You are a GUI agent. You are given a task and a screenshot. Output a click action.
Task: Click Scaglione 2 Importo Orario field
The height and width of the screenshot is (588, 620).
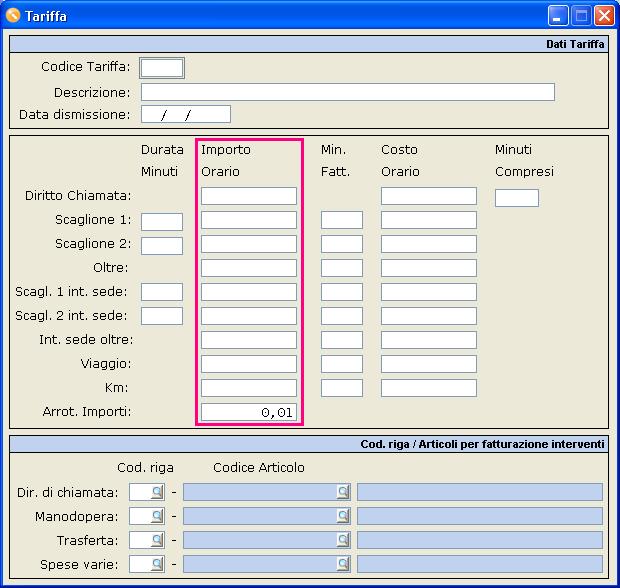point(249,244)
